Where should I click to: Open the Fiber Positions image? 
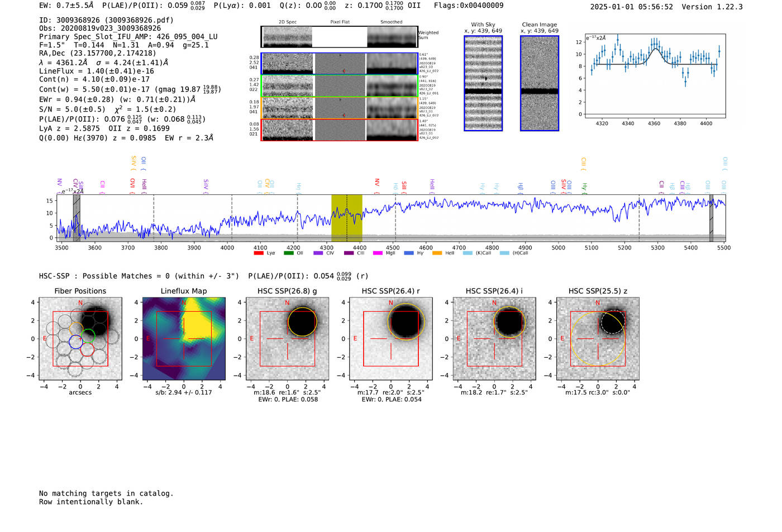[80, 339]
